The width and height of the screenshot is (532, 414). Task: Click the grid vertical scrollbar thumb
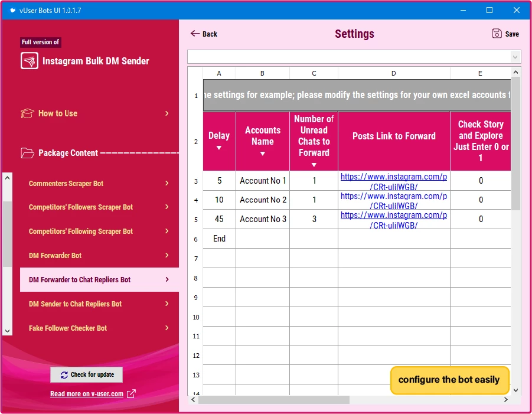tap(515, 143)
